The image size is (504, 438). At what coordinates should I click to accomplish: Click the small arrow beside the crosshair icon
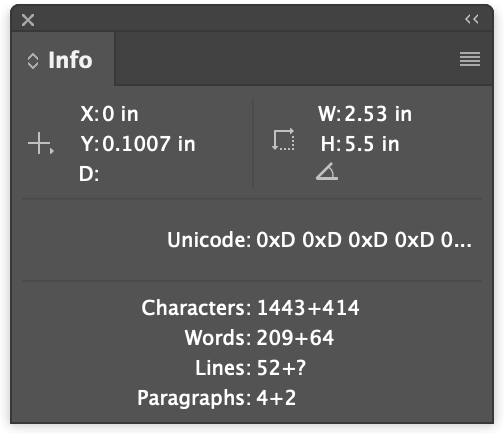52,151
